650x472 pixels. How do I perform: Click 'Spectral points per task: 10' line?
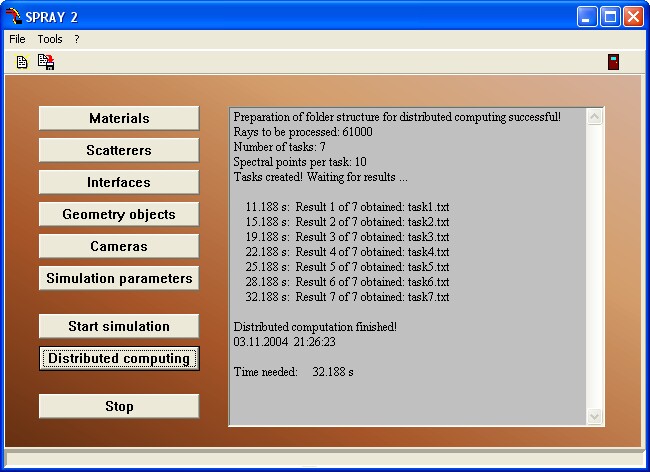300,162
